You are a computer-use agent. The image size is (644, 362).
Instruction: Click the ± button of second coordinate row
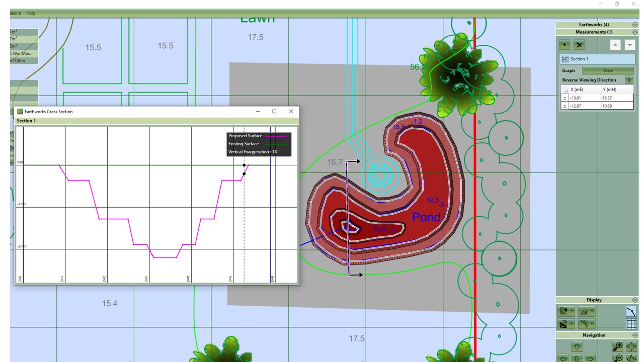(x=565, y=106)
